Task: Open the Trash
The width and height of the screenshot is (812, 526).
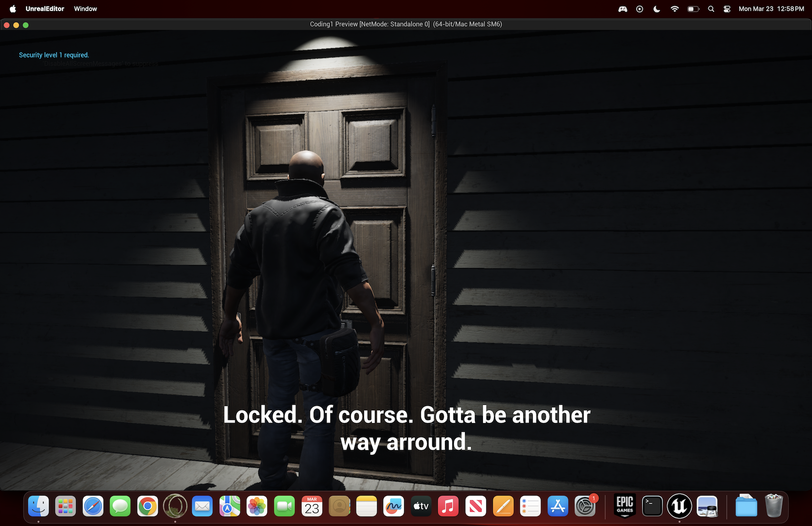Action: pyautogui.click(x=774, y=507)
